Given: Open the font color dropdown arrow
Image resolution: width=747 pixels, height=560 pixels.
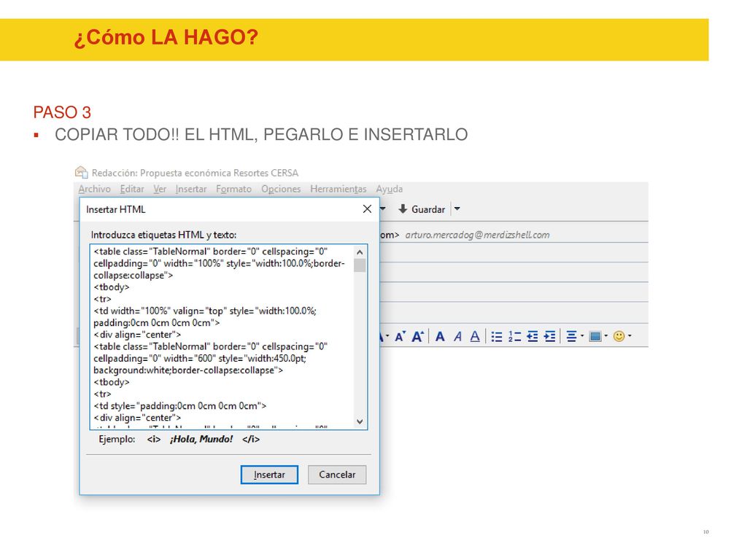Looking at the screenshot, I should pyautogui.click(x=387, y=336).
